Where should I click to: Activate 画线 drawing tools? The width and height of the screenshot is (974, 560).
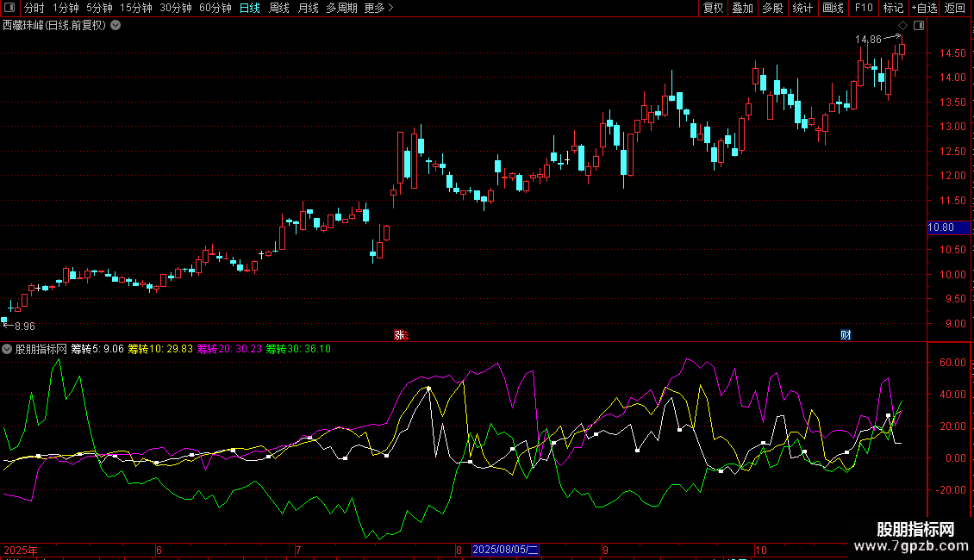833,8
